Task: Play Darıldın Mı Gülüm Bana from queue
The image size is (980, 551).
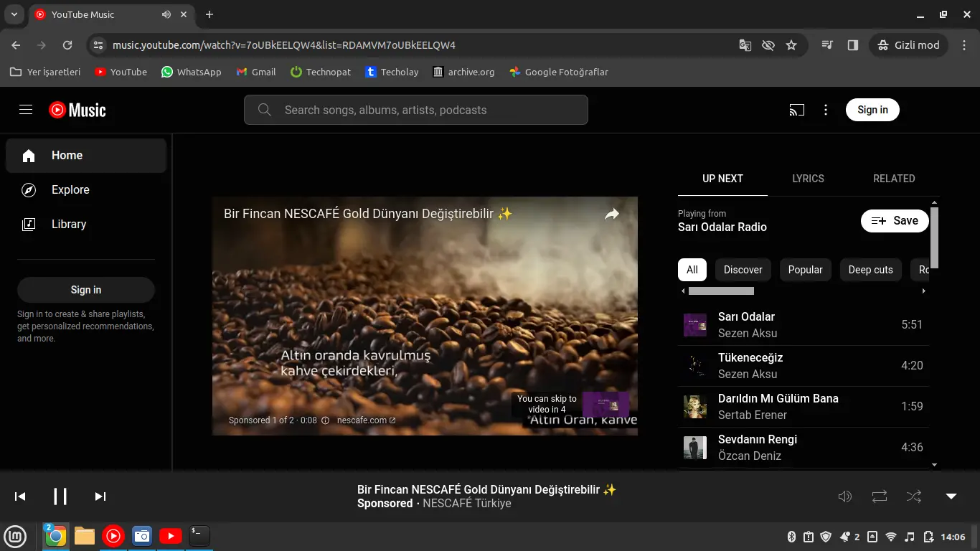Action: coord(804,407)
